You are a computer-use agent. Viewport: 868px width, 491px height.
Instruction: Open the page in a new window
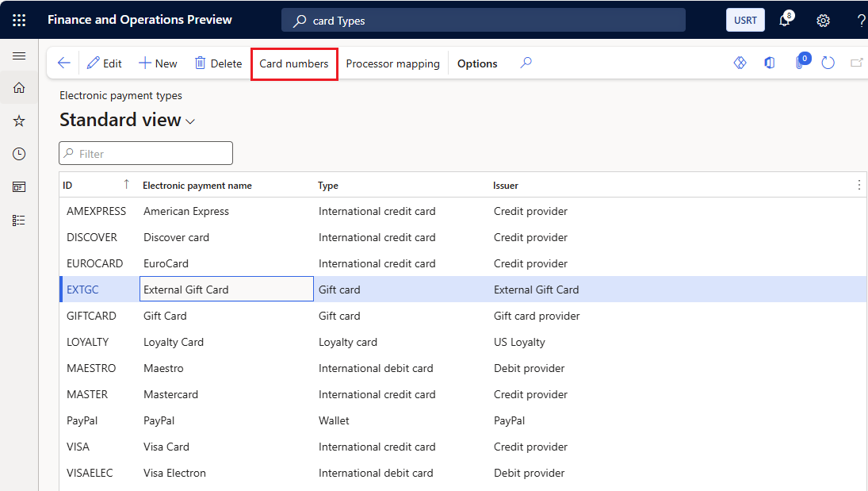click(x=856, y=63)
